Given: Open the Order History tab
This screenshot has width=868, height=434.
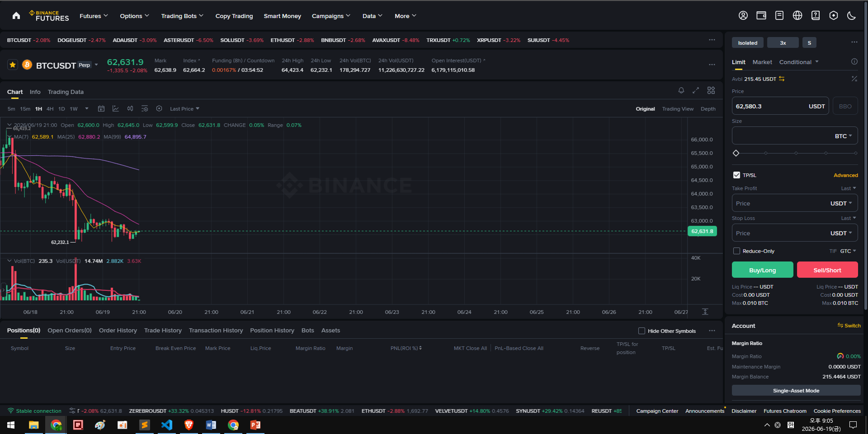Looking at the screenshot, I should (x=118, y=330).
